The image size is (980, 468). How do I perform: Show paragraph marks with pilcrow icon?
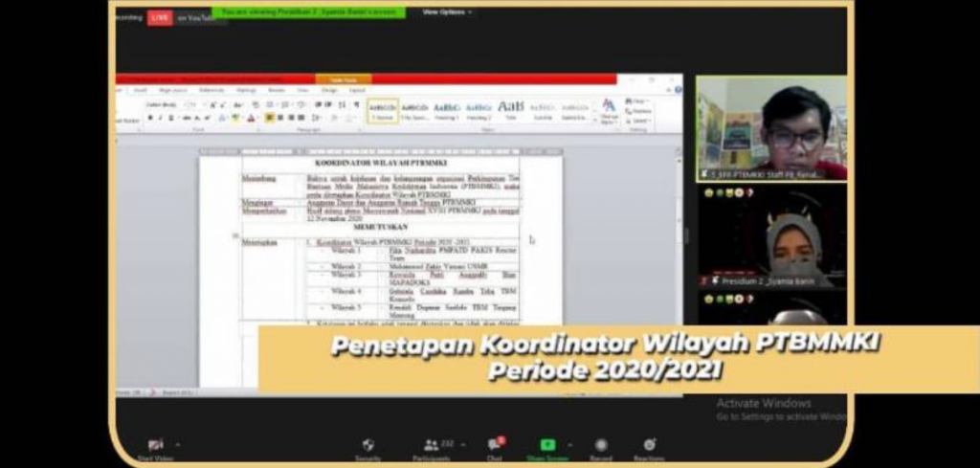click(357, 105)
